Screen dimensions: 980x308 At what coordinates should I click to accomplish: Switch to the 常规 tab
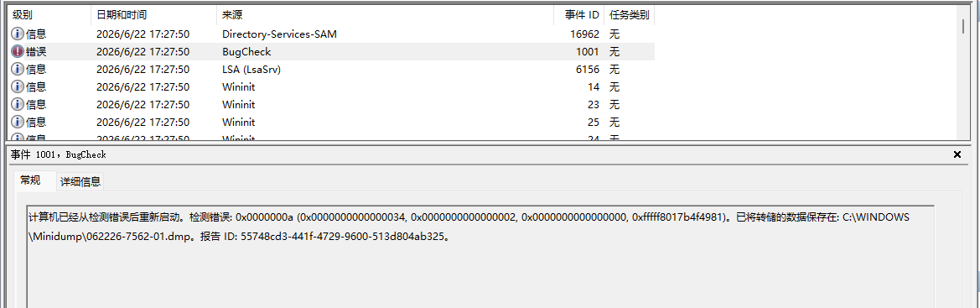(30, 181)
